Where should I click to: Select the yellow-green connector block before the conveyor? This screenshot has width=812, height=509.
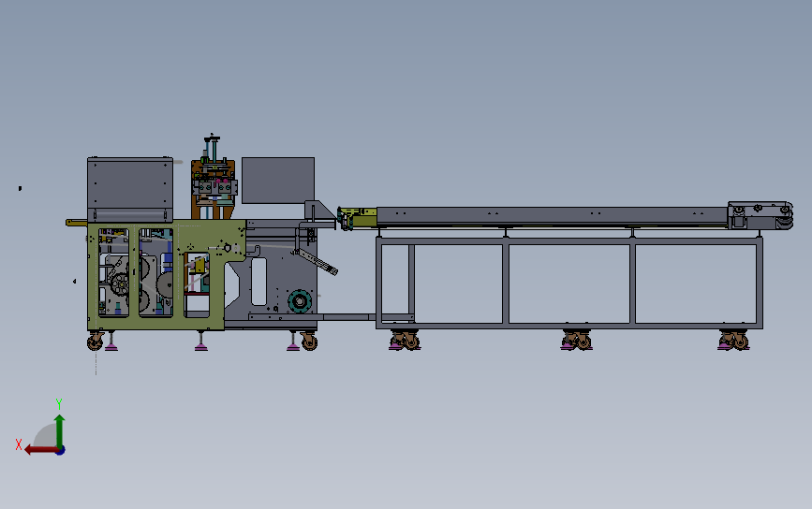358,217
